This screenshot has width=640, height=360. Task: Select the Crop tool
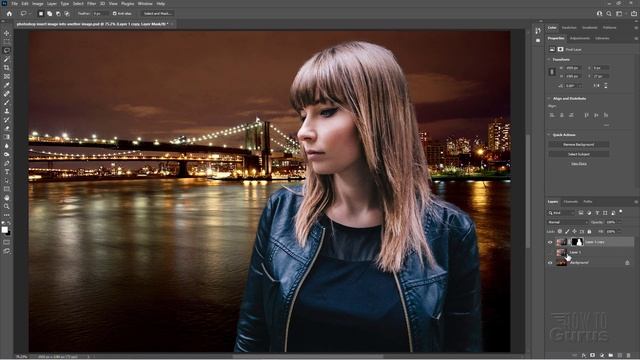click(x=7, y=68)
